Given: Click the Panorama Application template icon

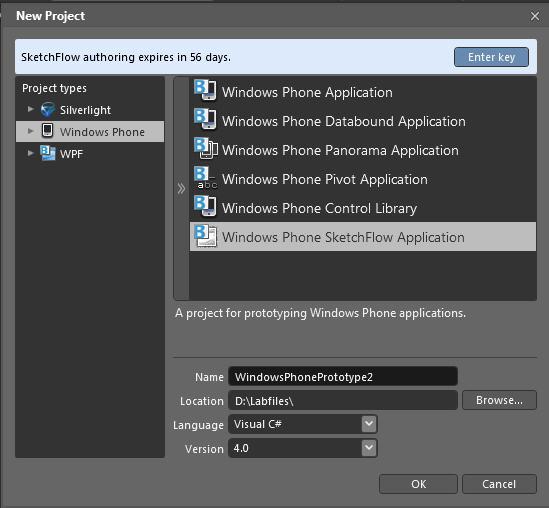Looking at the screenshot, I should click(206, 148).
